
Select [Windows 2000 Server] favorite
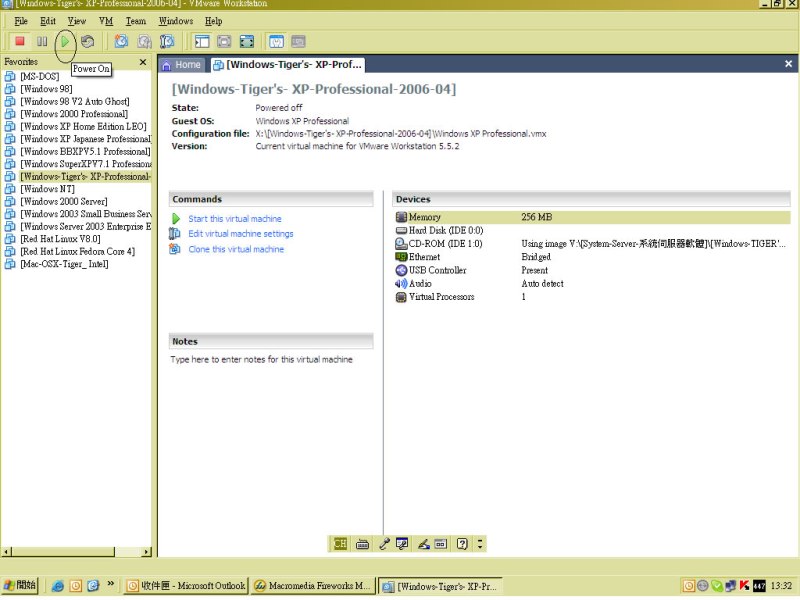click(x=64, y=202)
